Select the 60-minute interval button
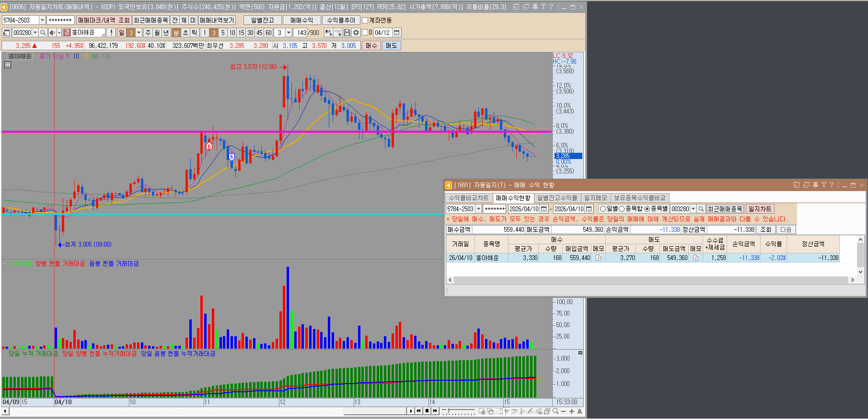The image size is (868, 420). 269,33
